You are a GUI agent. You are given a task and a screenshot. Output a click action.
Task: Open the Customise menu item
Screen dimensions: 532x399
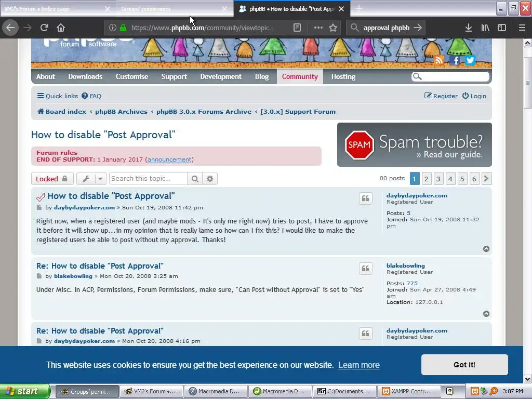[131, 77]
